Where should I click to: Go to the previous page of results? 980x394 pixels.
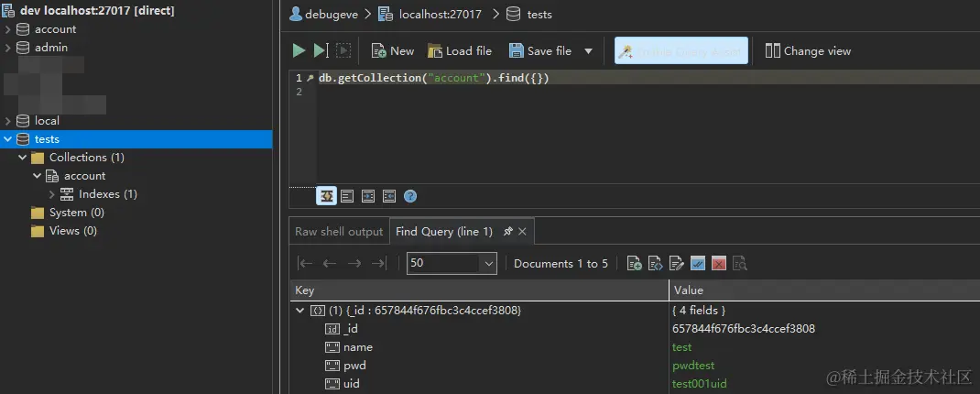click(330, 263)
